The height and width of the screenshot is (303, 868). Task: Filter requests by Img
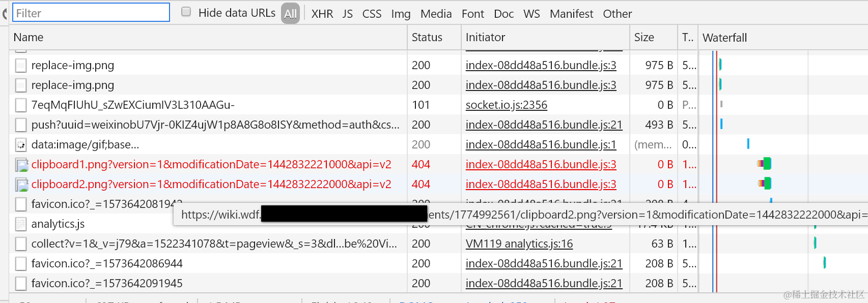click(x=401, y=14)
